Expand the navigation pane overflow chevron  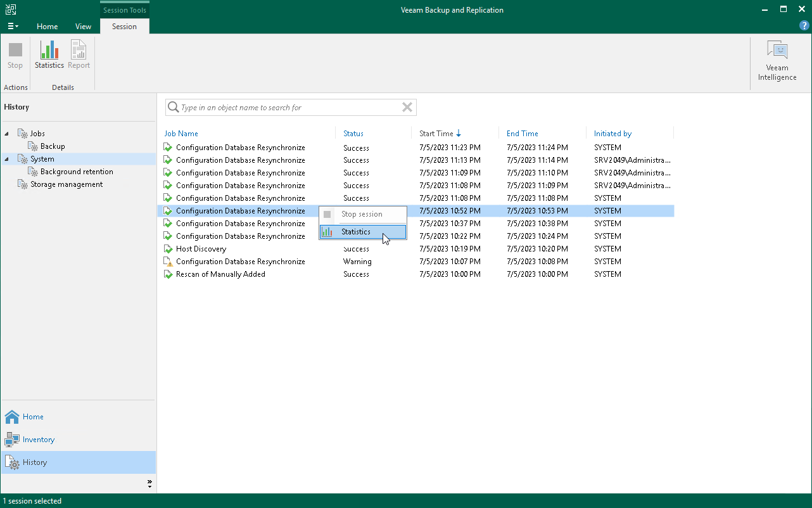[x=149, y=483]
